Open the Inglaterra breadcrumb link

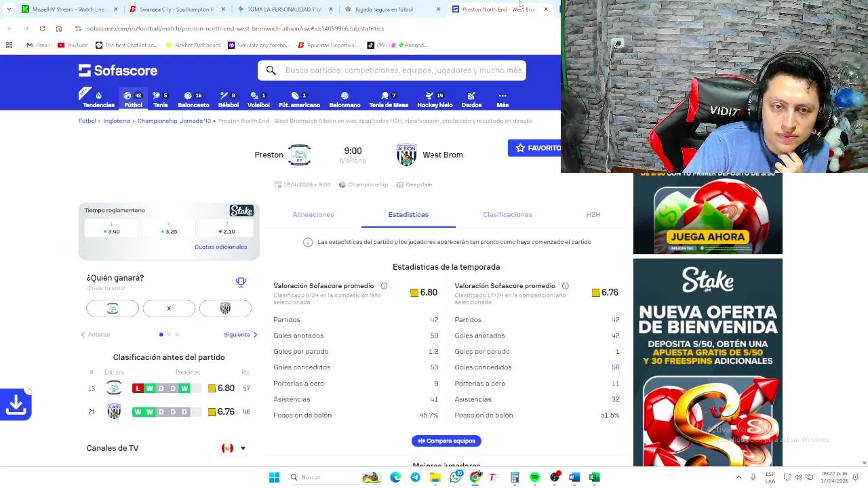tap(117, 121)
